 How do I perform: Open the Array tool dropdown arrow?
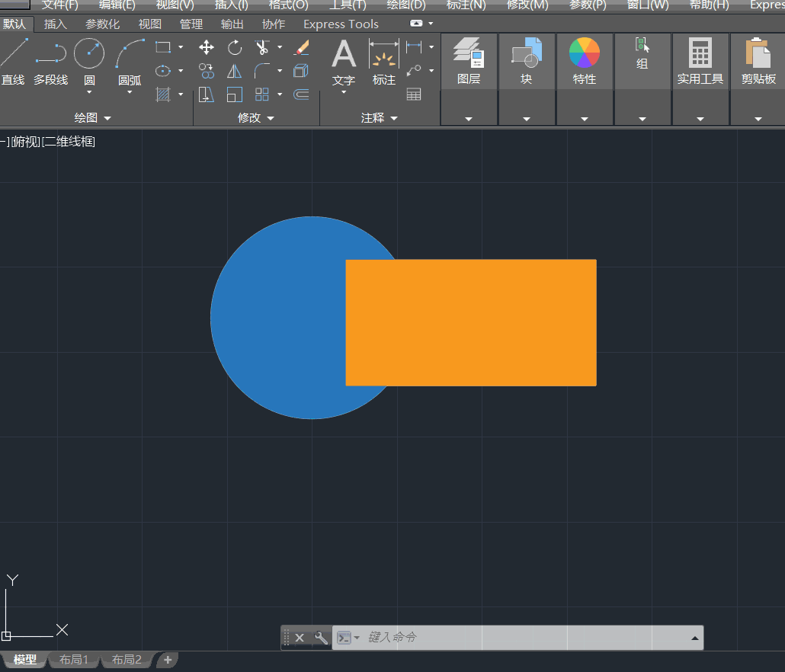(280, 94)
